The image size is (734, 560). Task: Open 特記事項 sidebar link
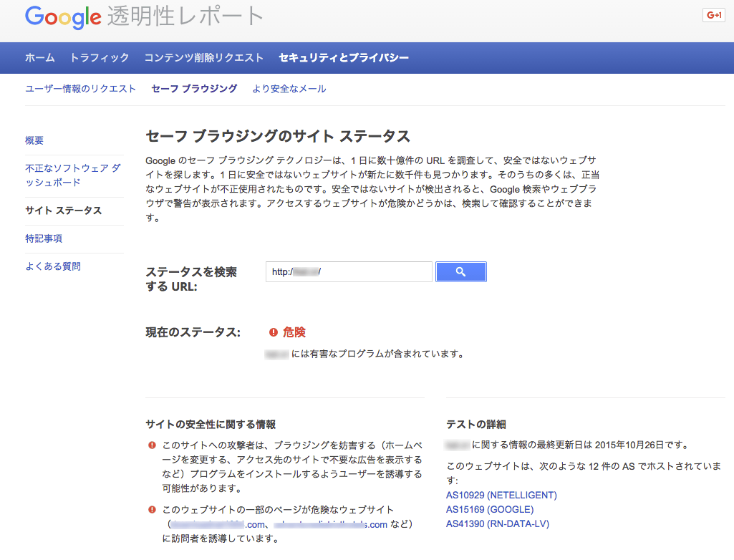(x=44, y=238)
